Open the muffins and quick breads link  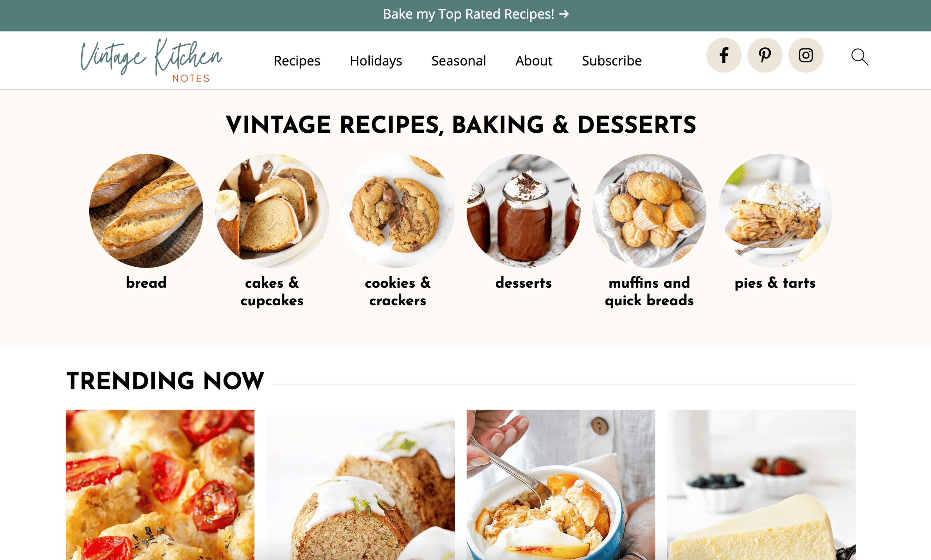tap(649, 292)
